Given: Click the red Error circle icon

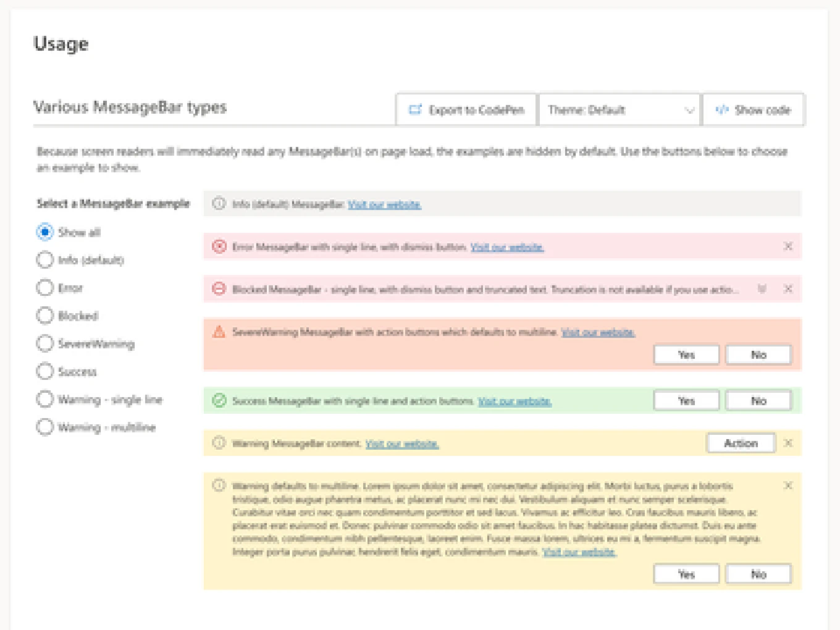Looking at the screenshot, I should (219, 246).
